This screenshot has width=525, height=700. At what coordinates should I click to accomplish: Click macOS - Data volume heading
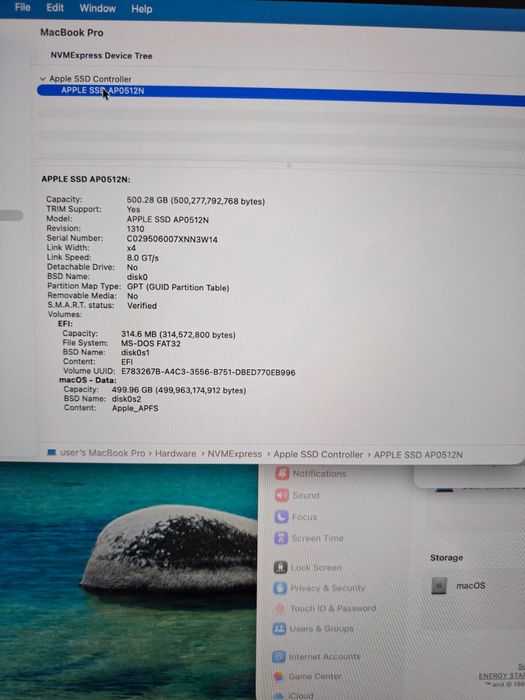(x=88, y=380)
